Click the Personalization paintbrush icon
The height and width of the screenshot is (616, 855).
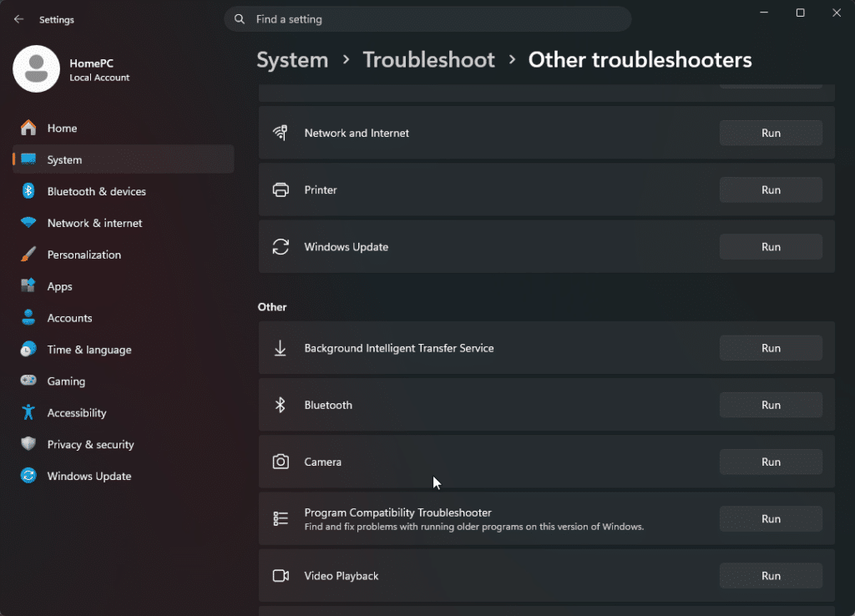(x=28, y=254)
